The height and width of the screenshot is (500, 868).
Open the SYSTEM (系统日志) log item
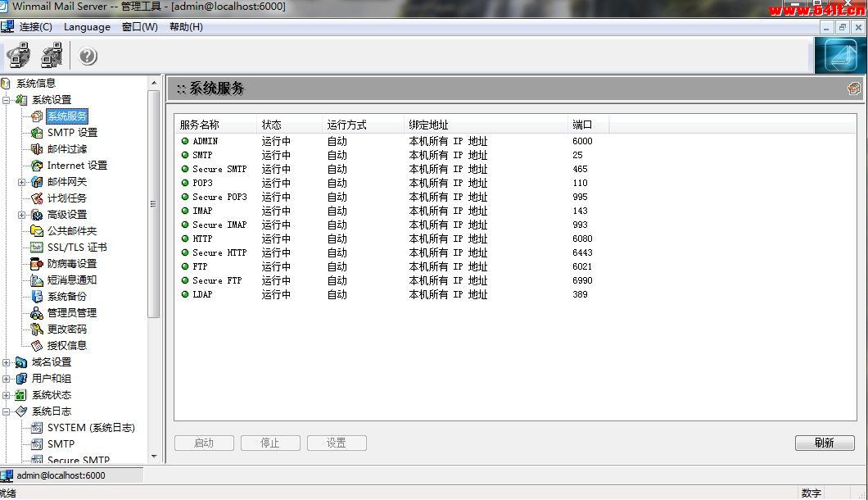tap(91, 428)
